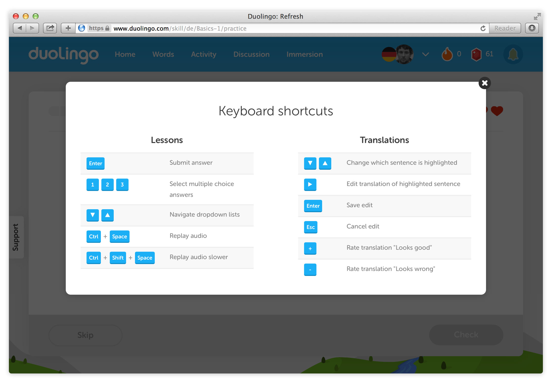Open the notifications bell
This screenshot has width=555, height=392.
tap(513, 54)
